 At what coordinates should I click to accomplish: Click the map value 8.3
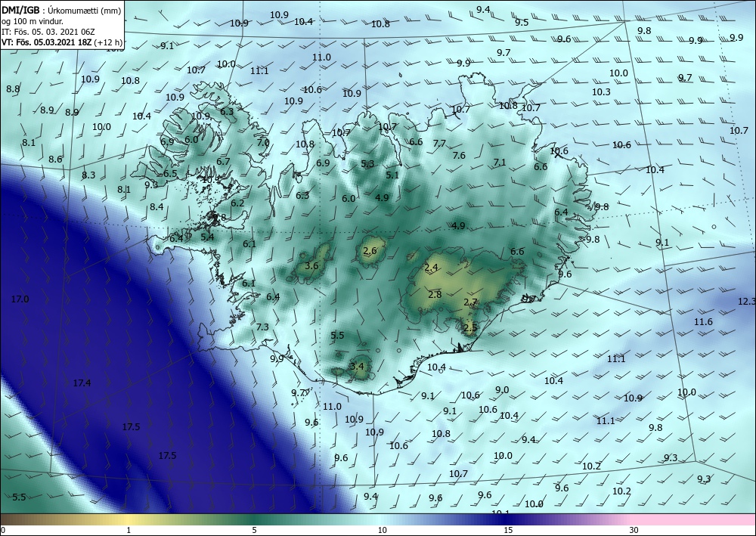[x=88, y=175]
